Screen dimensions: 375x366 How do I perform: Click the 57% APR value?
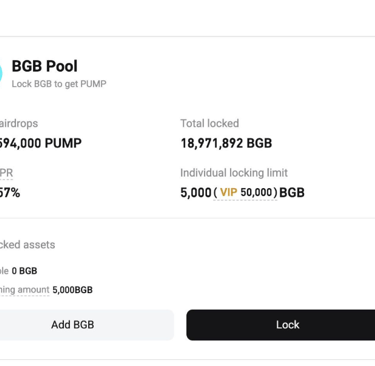tap(10, 193)
